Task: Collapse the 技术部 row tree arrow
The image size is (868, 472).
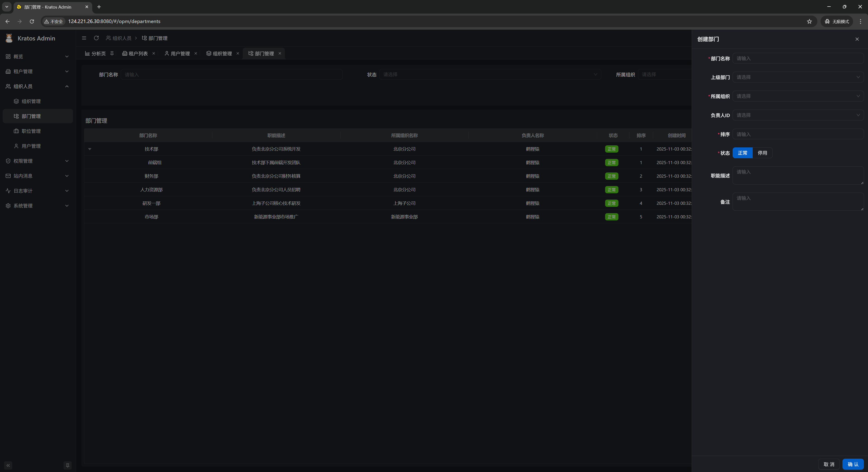Action: click(90, 149)
